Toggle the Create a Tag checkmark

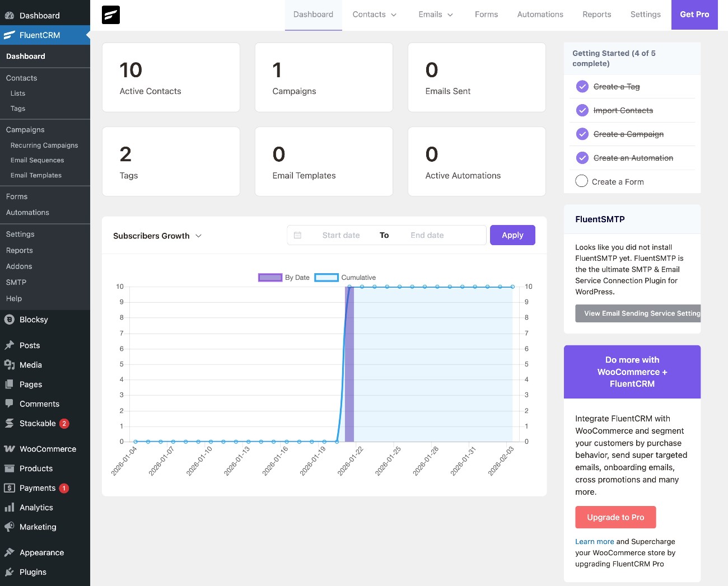582,87
